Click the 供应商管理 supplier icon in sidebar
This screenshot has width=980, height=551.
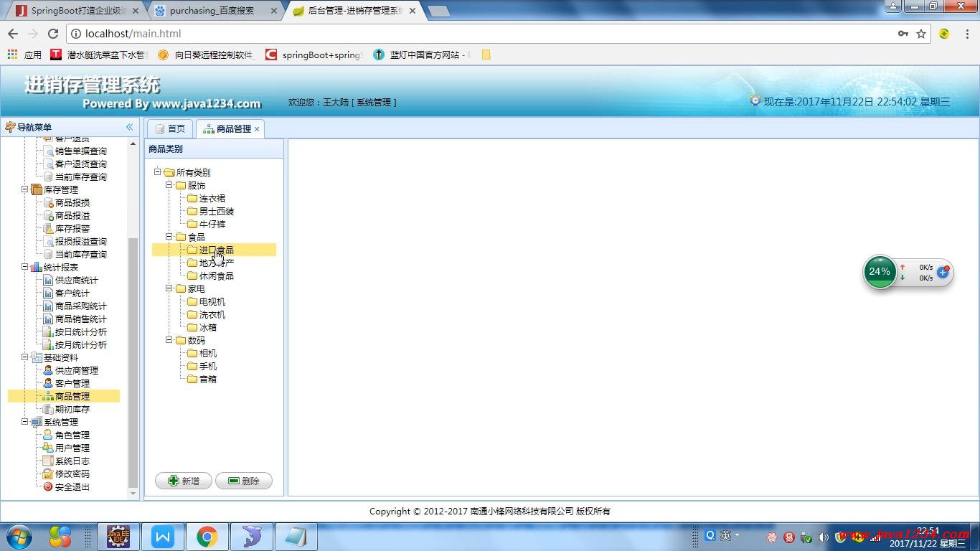pos(48,371)
